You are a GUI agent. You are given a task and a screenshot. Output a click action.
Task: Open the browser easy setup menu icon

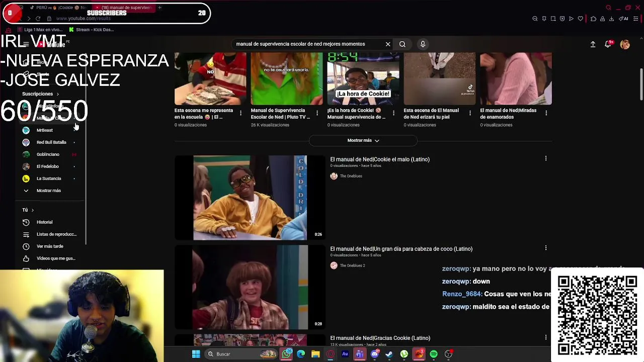(x=636, y=19)
